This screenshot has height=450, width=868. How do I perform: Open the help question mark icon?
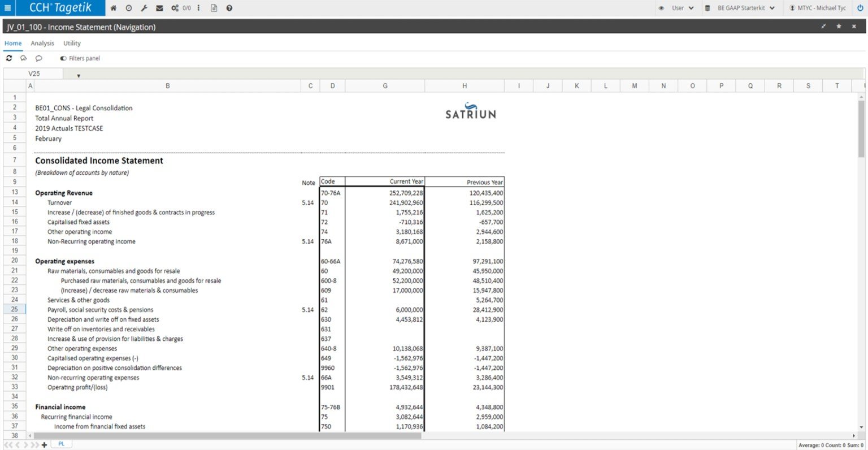click(x=229, y=8)
